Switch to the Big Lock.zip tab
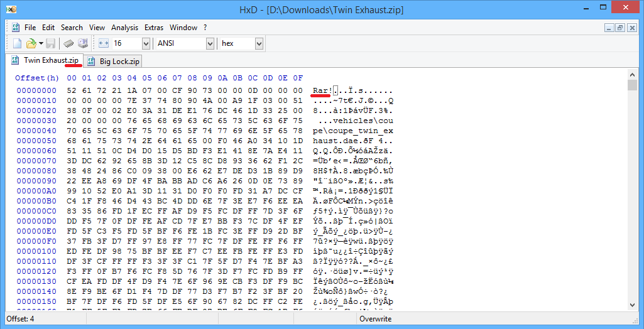The height and width of the screenshot is (329, 644). tap(114, 62)
